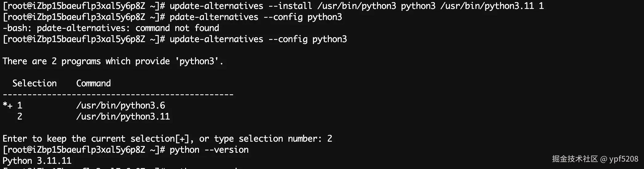Click the Selection column header

[34, 83]
